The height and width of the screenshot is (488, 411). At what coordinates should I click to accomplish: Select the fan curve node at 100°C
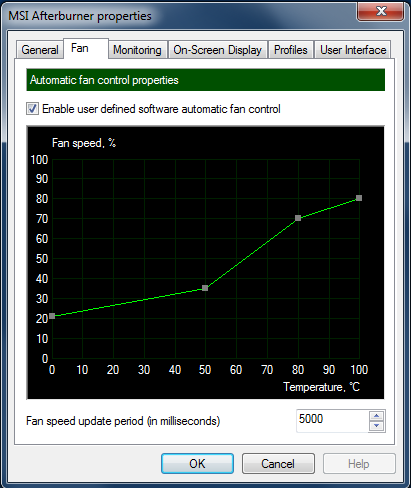pyautogui.click(x=359, y=198)
